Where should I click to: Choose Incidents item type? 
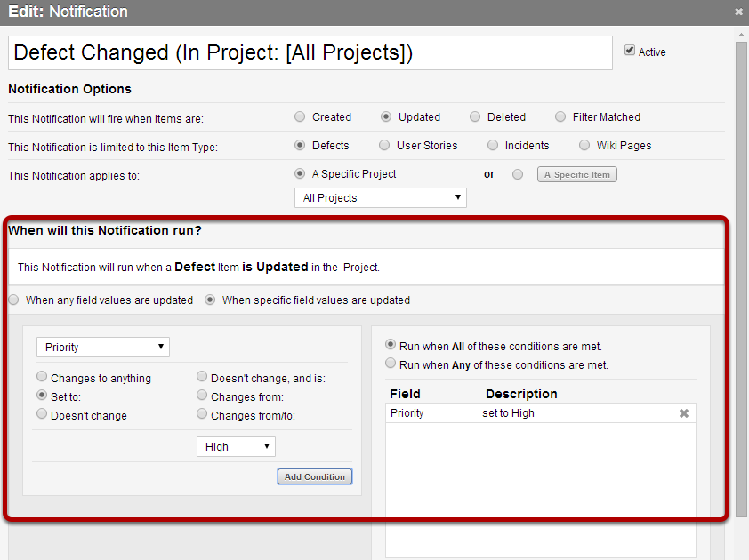click(x=493, y=145)
